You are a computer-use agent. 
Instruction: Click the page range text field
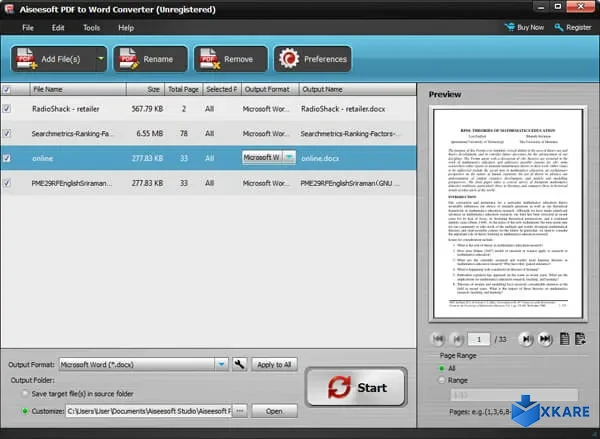point(514,395)
